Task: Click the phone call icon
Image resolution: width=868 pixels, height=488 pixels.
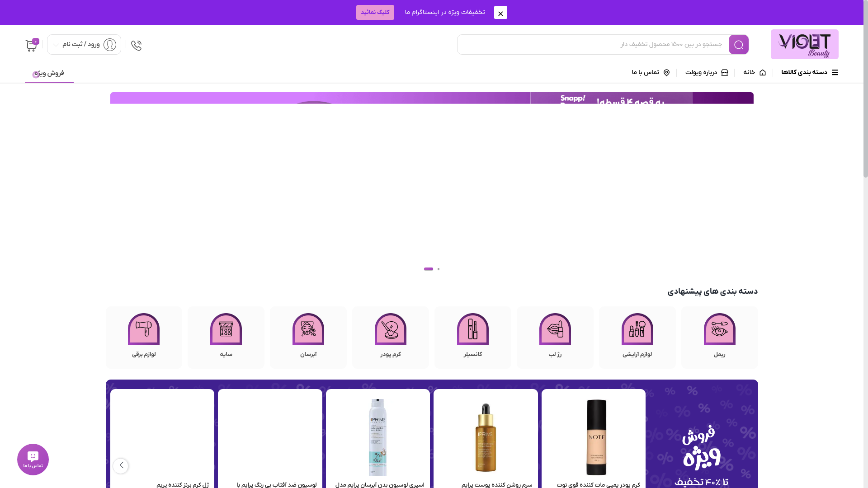Action: (136, 45)
